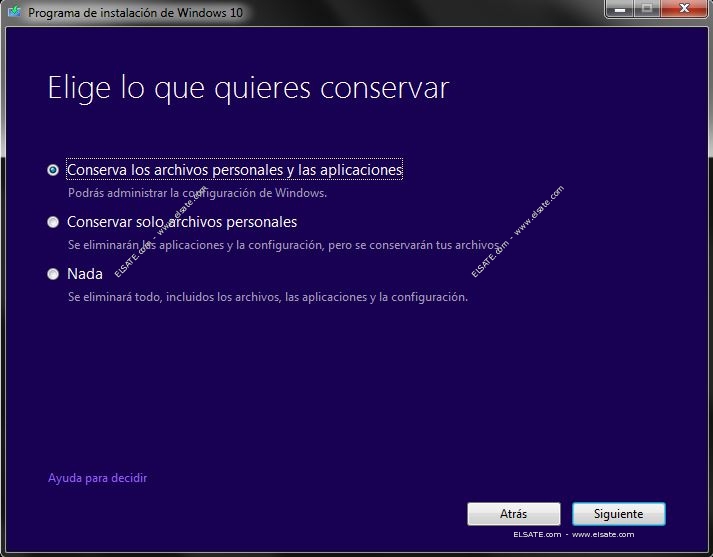Click the Atrás button
This screenshot has height=557, width=713.
pos(514,514)
